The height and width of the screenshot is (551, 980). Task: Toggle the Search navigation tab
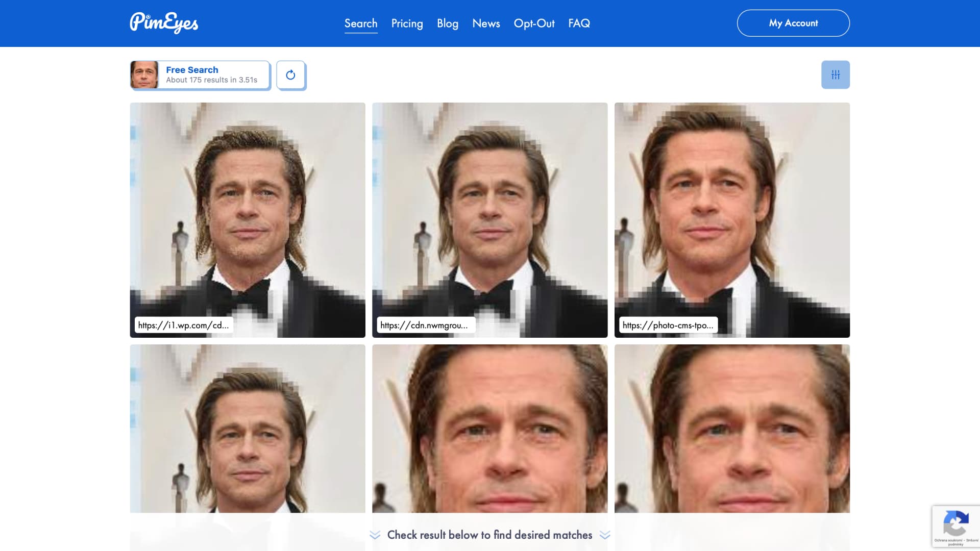click(360, 23)
